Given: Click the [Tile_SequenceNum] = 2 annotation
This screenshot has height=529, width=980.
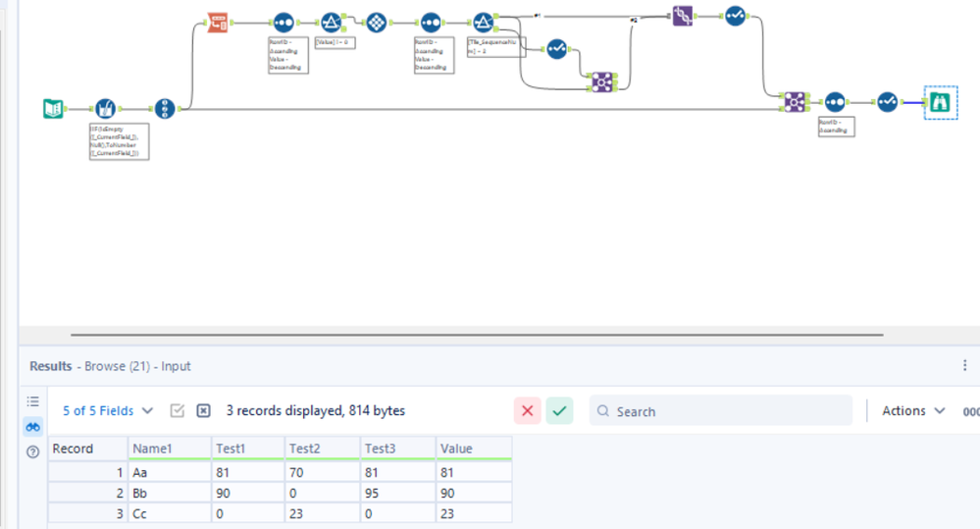Looking at the screenshot, I should 496,47.
